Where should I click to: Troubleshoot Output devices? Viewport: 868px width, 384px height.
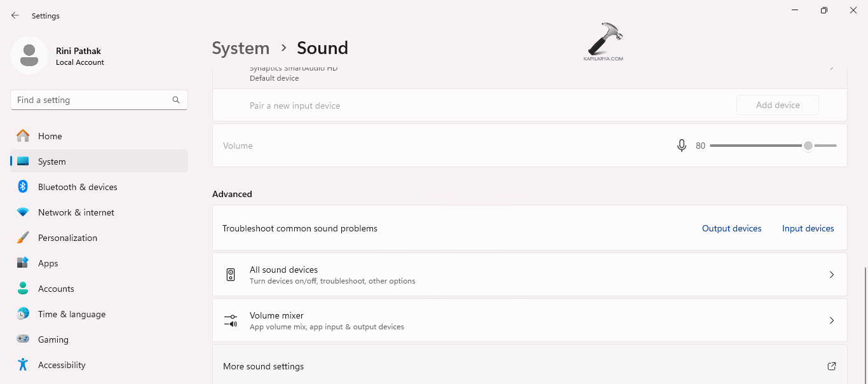[731, 228]
